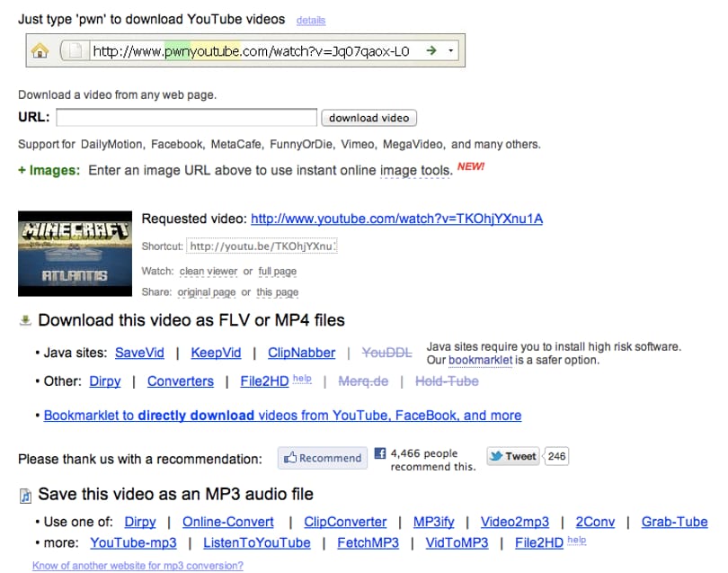Click the download icon beside FLV/MP4 heading
Screen dimensions: 728x573
pos(25,320)
